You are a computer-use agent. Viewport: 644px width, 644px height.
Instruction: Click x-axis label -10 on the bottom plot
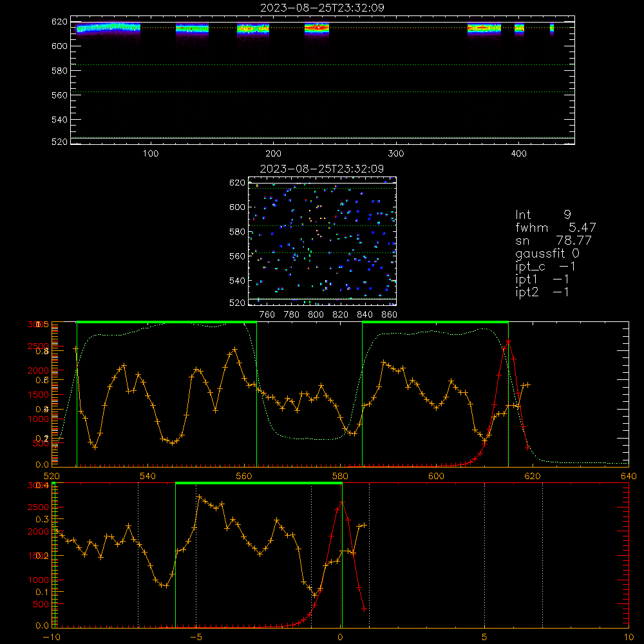(x=52, y=637)
